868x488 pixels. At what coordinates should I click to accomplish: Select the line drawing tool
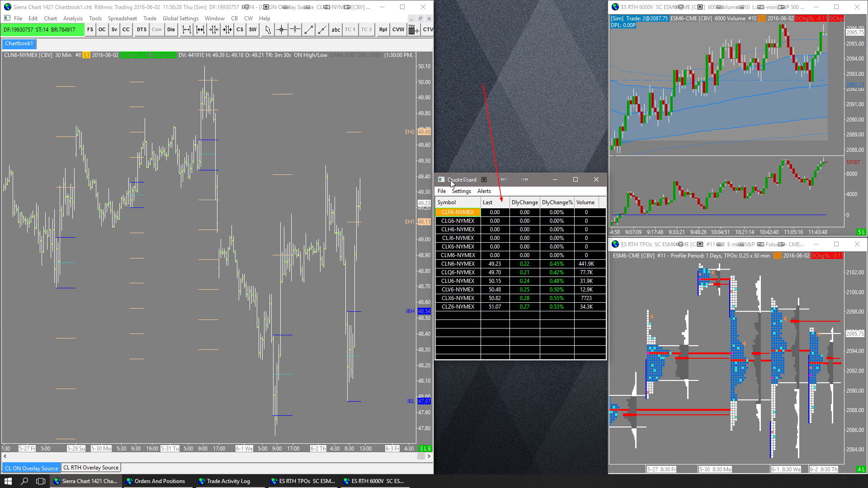(x=309, y=30)
